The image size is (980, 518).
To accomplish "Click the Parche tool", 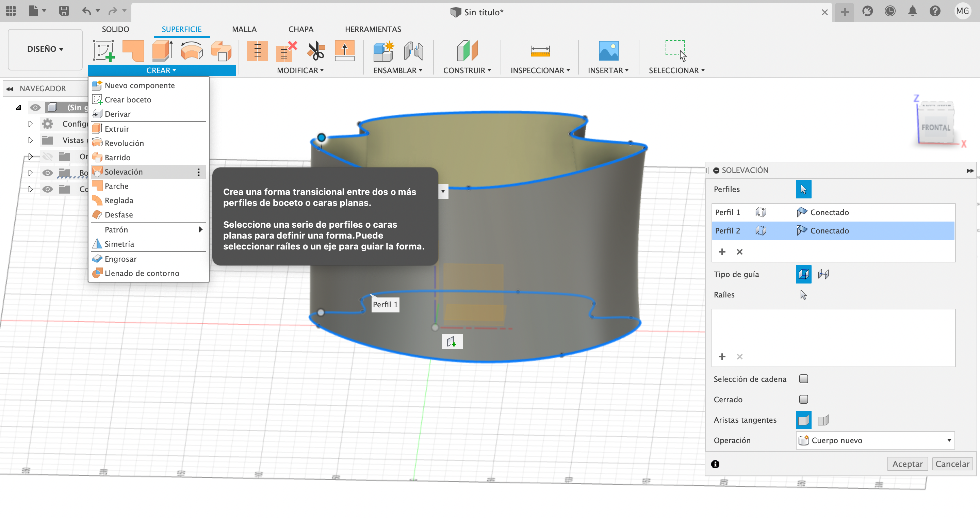I will tap(116, 186).
